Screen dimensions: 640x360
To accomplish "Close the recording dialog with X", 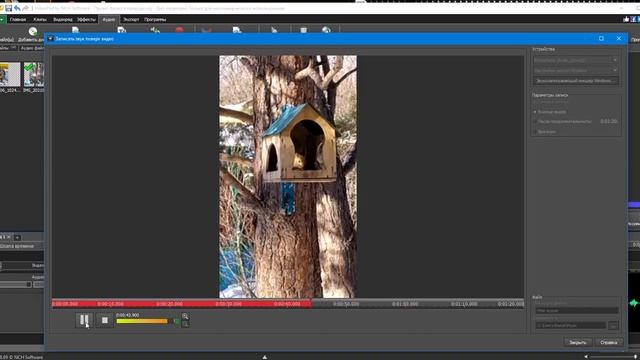I will point(619,38).
